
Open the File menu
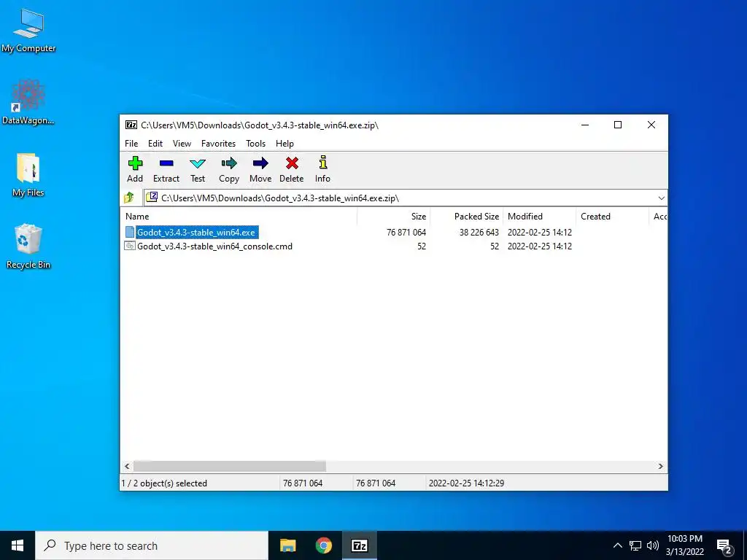point(131,144)
